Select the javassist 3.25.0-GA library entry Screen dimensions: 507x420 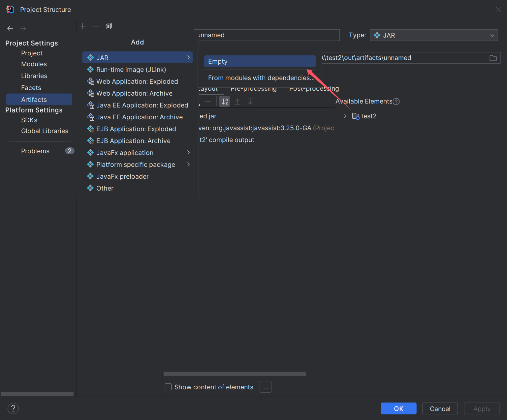pos(267,128)
